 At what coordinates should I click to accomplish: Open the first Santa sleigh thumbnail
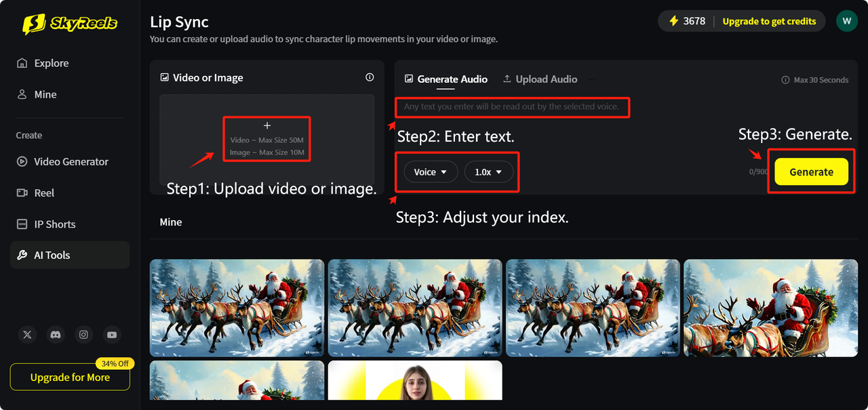tap(237, 308)
